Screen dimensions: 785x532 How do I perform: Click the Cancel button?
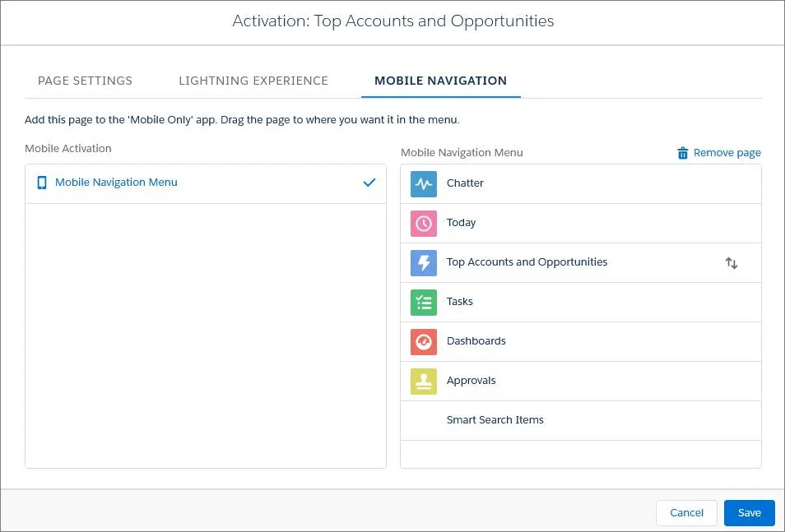click(686, 512)
